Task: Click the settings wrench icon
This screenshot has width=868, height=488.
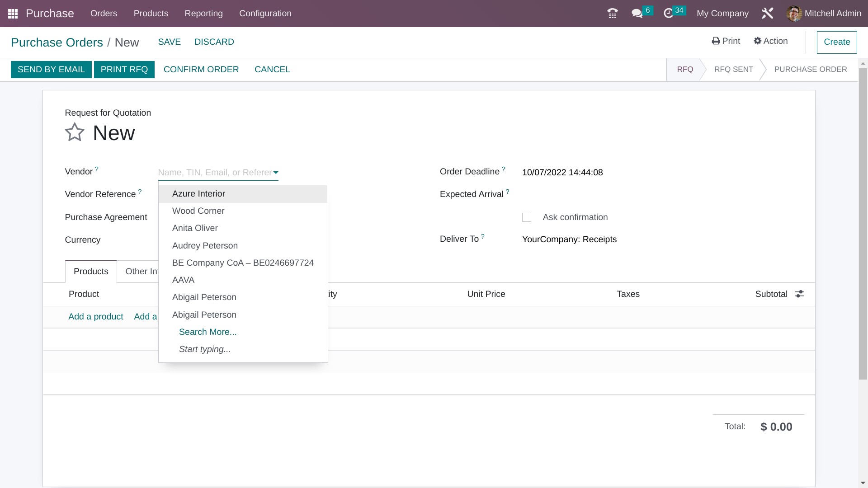Action: pos(767,13)
